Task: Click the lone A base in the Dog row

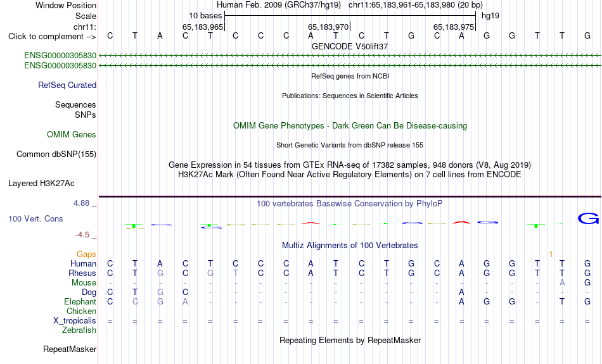Action: (x=461, y=292)
